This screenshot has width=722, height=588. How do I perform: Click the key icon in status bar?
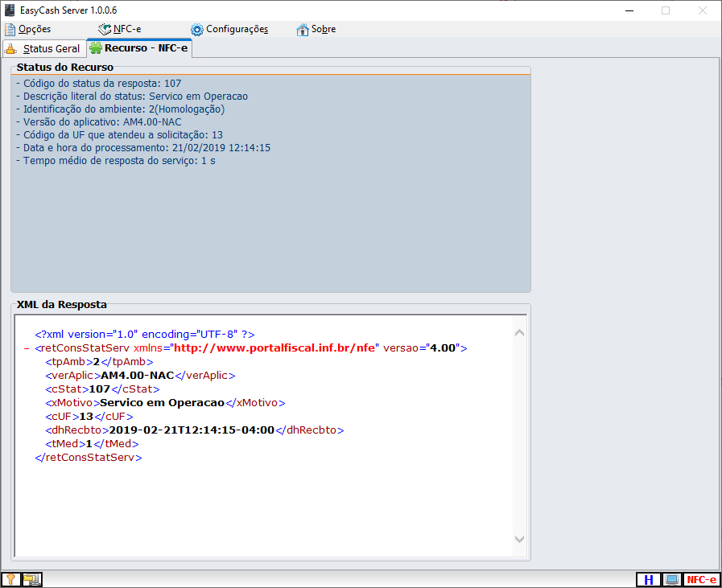pyautogui.click(x=10, y=579)
